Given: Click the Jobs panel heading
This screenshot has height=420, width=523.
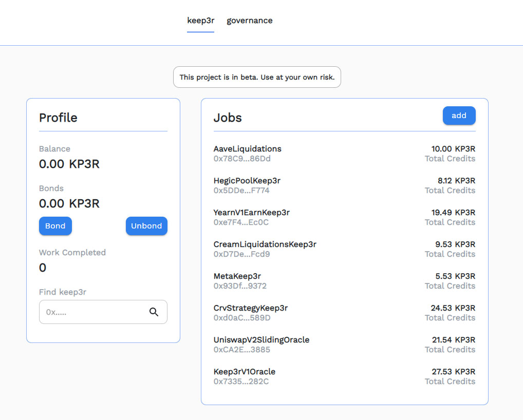Looking at the screenshot, I should [x=227, y=118].
